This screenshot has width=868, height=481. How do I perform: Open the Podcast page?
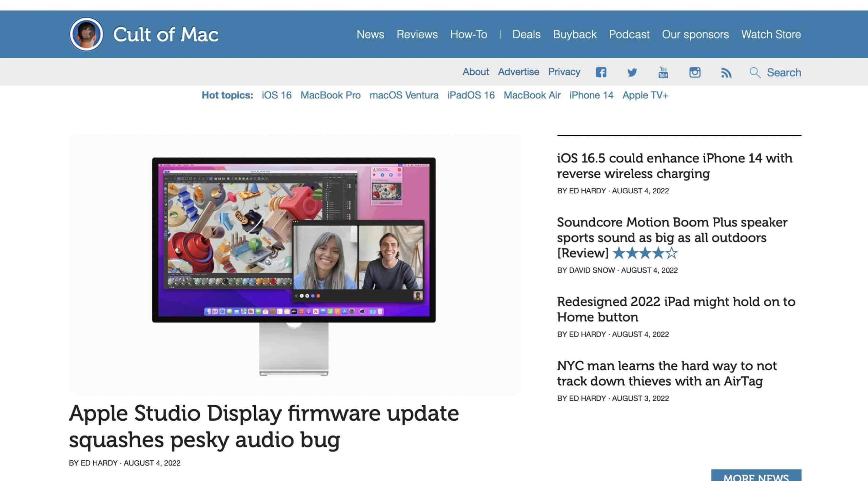point(629,34)
